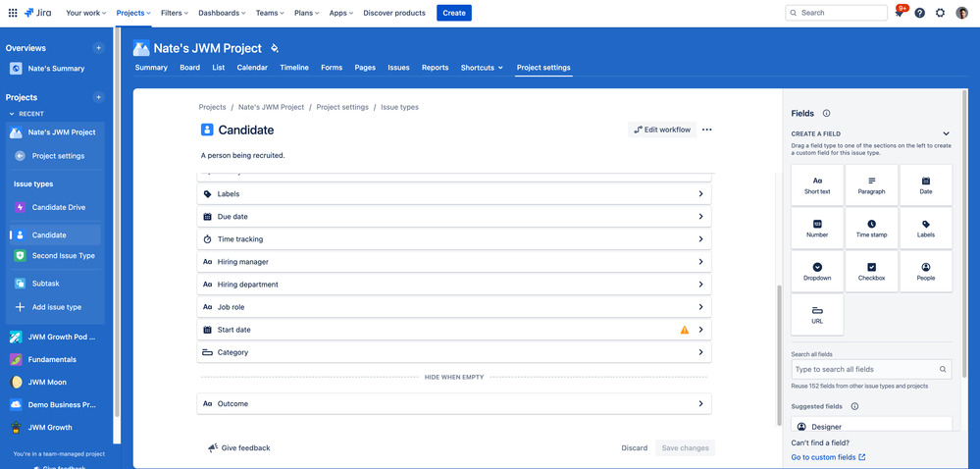Image resolution: width=980 pixels, height=469 pixels.
Task: Click the warning icon on Start date
Action: click(685, 330)
